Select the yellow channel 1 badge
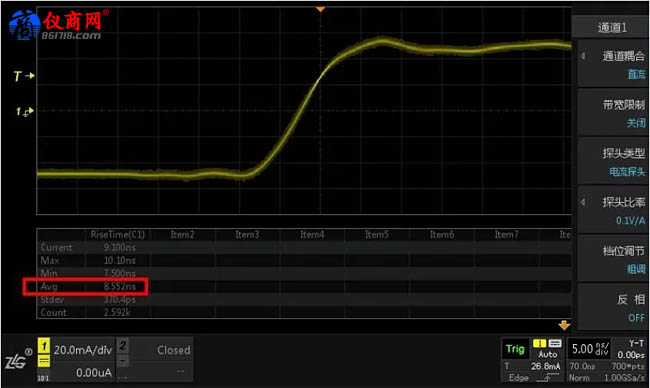650x388 pixels. point(44,345)
